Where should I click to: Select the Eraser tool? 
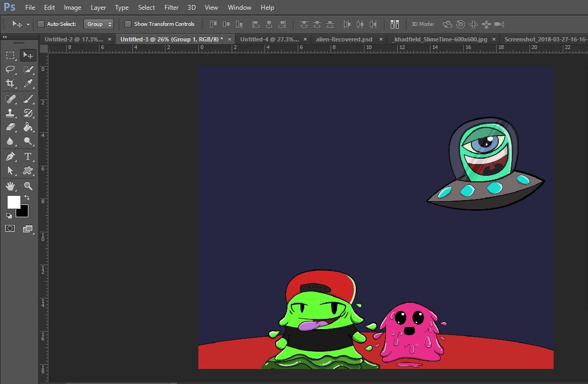point(10,127)
